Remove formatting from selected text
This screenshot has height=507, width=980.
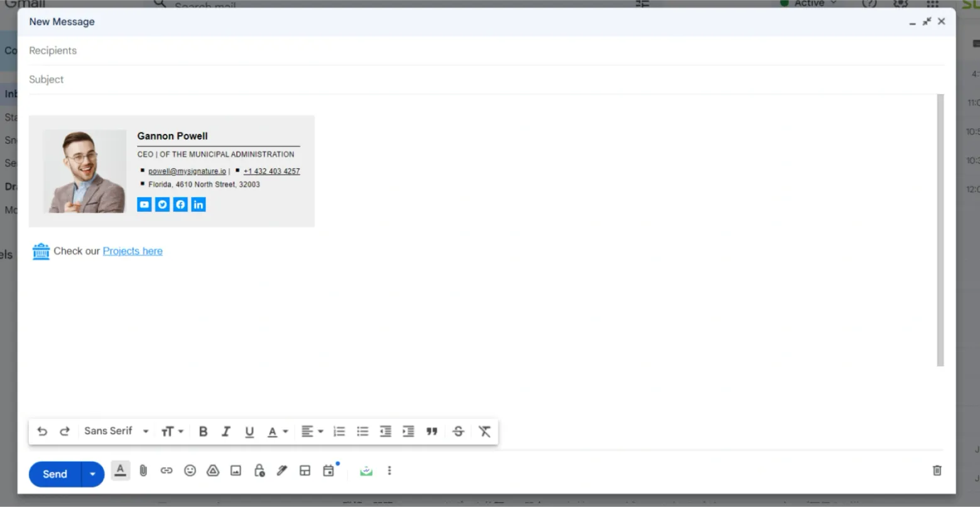(484, 432)
